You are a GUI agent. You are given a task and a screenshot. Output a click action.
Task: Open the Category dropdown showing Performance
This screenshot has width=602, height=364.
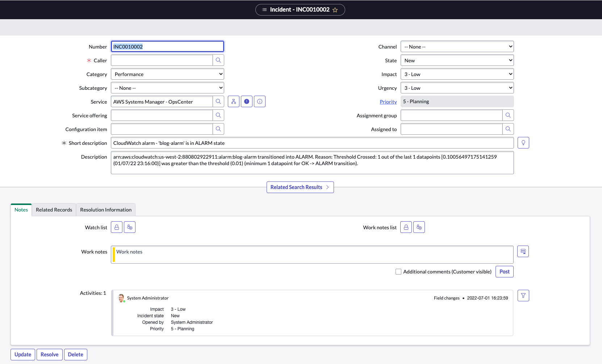167,74
